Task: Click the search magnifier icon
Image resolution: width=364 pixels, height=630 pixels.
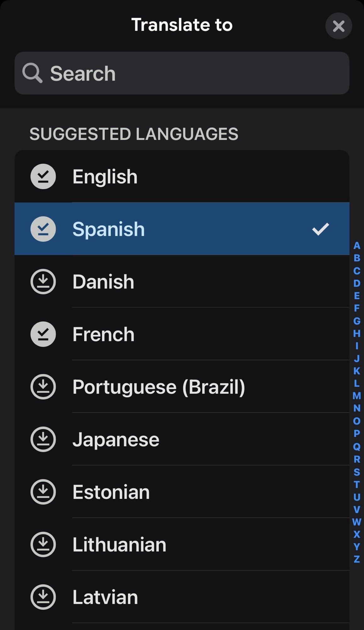Action: [32, 73]
